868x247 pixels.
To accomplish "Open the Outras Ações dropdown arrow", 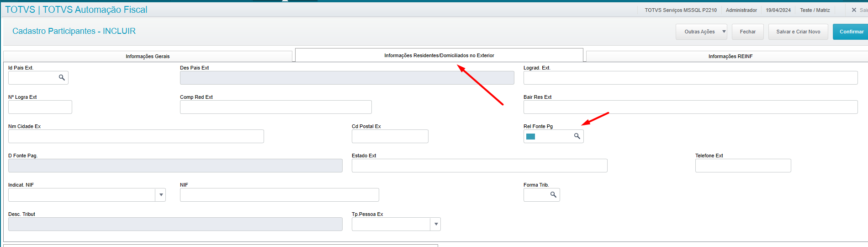I will [x=724, y=32].
